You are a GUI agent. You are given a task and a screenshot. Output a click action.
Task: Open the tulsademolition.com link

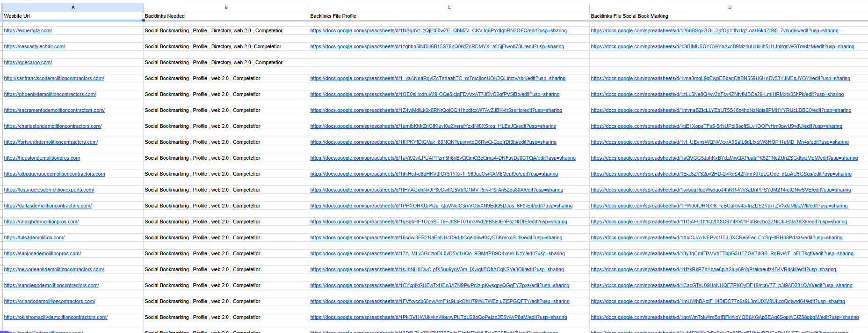click(34, 238)
